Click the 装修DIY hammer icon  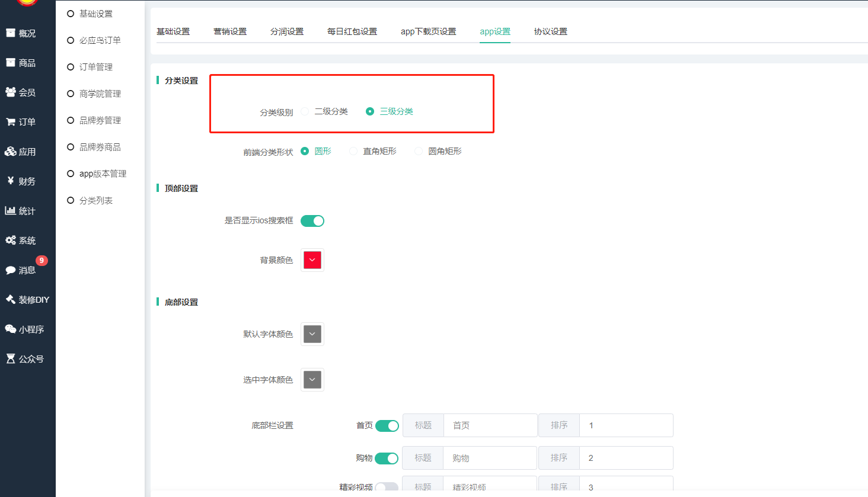pos(11,300)
